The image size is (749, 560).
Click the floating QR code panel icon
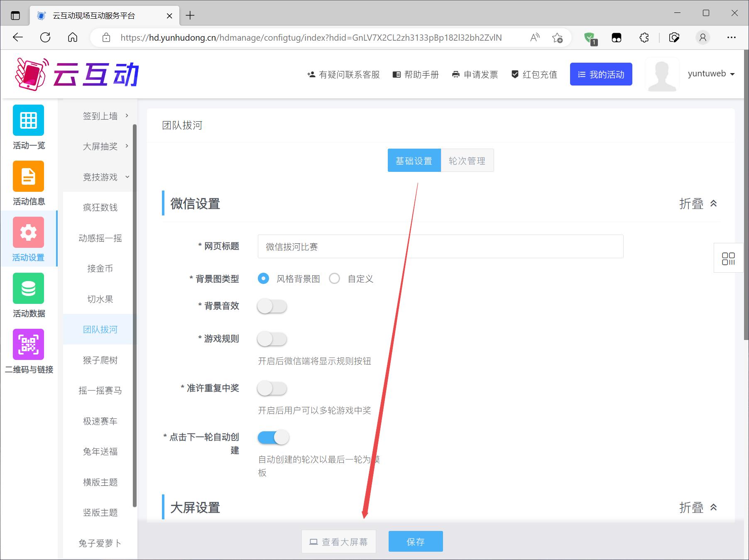[728, 258]
